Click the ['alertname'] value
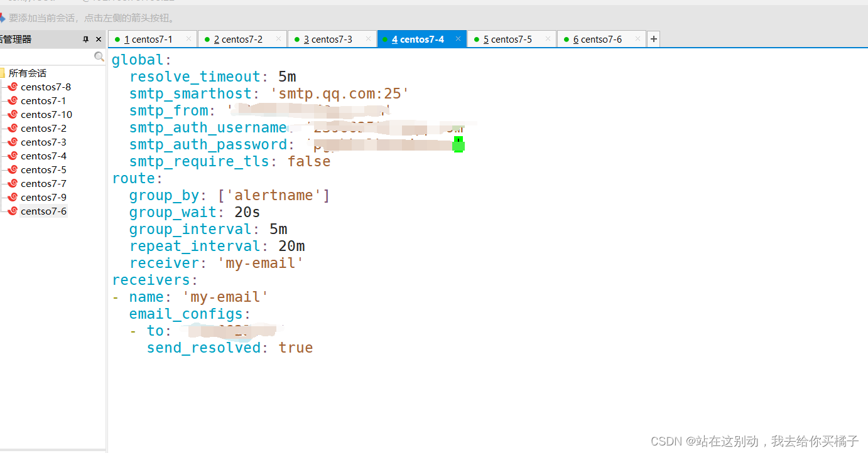Image resolution: width=868 pixels, height=453 pixels. tap(274, 196)
